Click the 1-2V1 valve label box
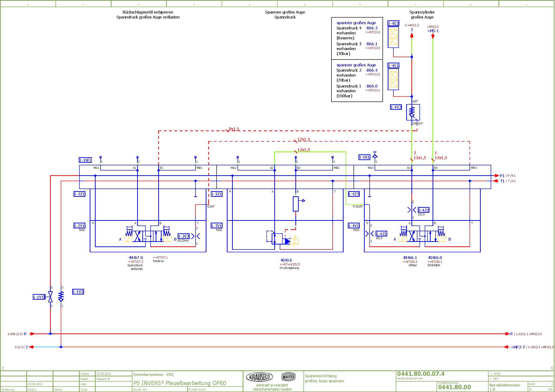The height and width of the screenshot is (392, 555). click(79, 226)
